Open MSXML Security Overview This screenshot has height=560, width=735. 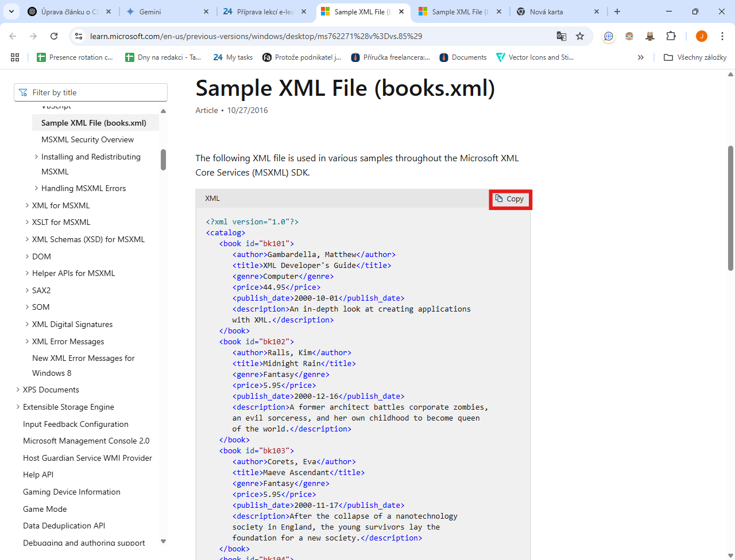tap(87, 139)
